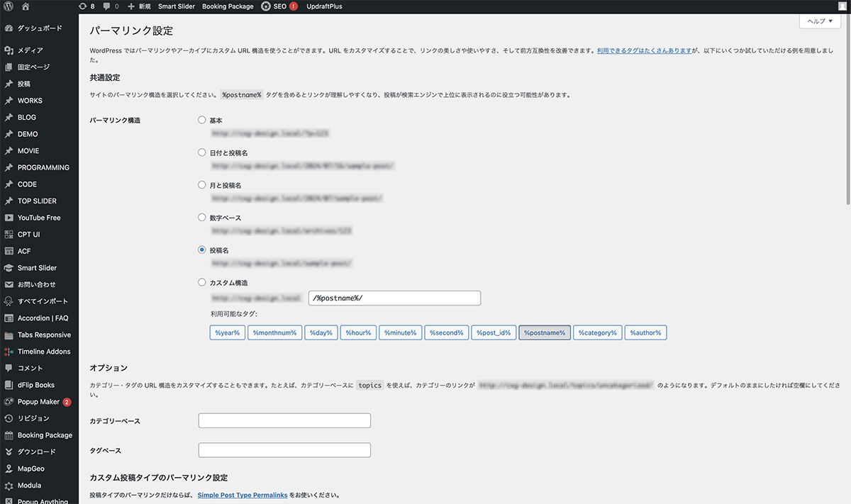Go to Popup Maker in sidebar
Screen dimensions: 851x504
pos(38,402)
